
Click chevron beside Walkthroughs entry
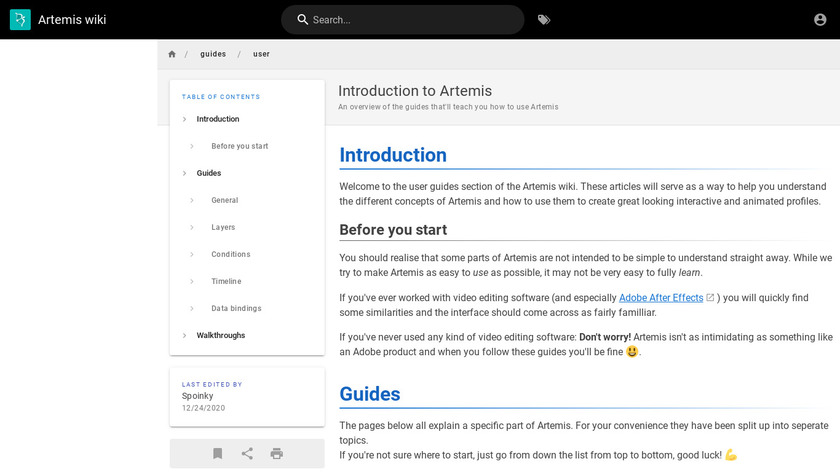pyautogui.click(x=185, y=335)
